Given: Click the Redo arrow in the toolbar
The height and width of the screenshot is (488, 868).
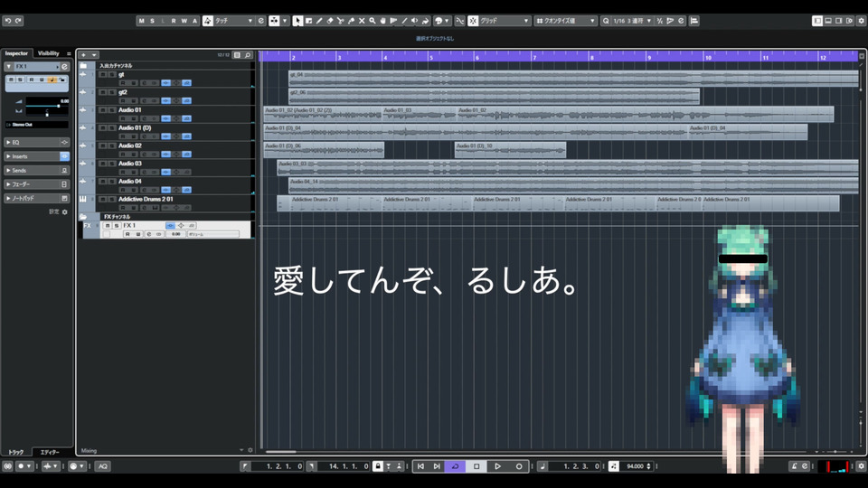Looking at the screenshot, I should pos(18,21).
